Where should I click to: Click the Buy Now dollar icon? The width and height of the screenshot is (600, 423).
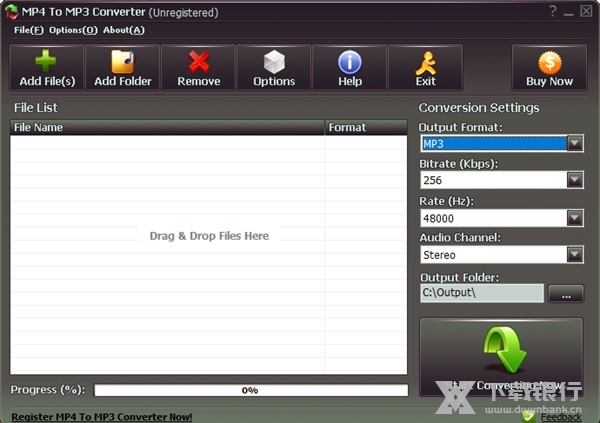pyautogui.click(x=549, y=62)
